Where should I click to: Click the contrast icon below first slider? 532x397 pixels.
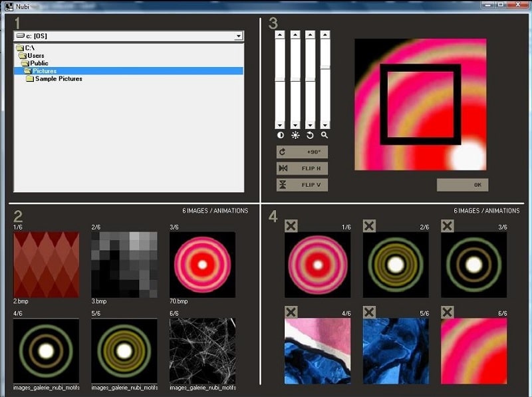280,135
